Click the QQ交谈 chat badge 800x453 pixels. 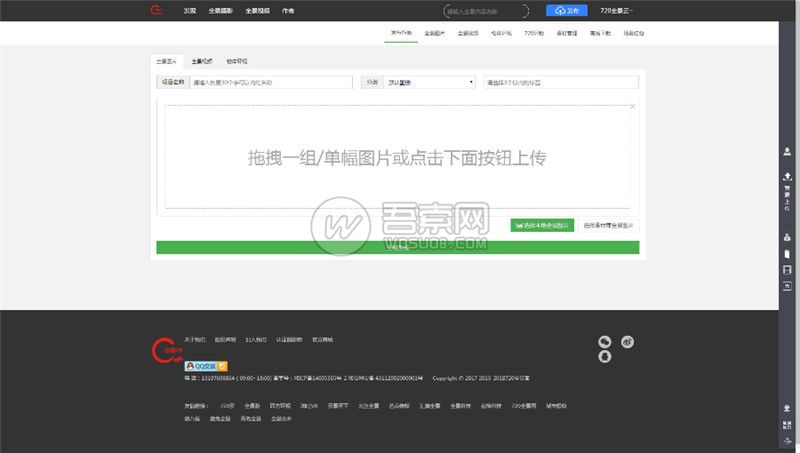click(x=206, y=366)
